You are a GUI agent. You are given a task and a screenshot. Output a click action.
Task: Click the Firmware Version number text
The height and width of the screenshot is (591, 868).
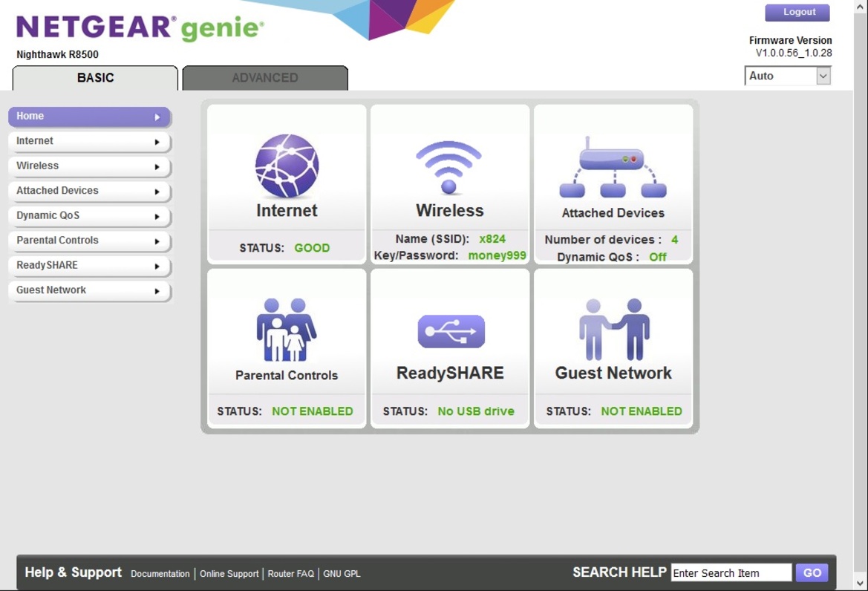[793, 53]
